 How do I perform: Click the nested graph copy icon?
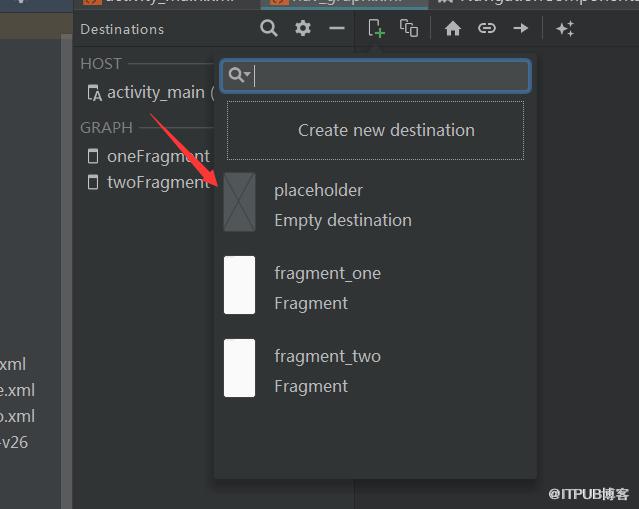pyautogui.click(x=409, y=29)
